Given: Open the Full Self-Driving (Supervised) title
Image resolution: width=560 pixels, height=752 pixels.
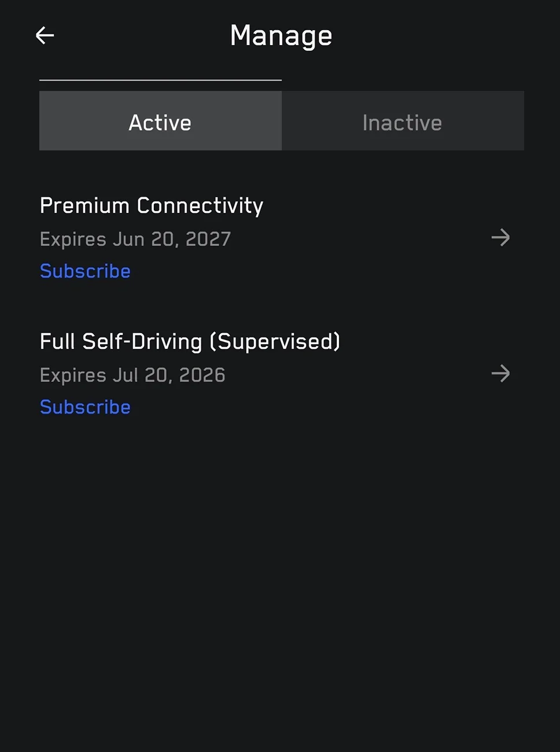Looking at the screenshot, I should [190, 342].
